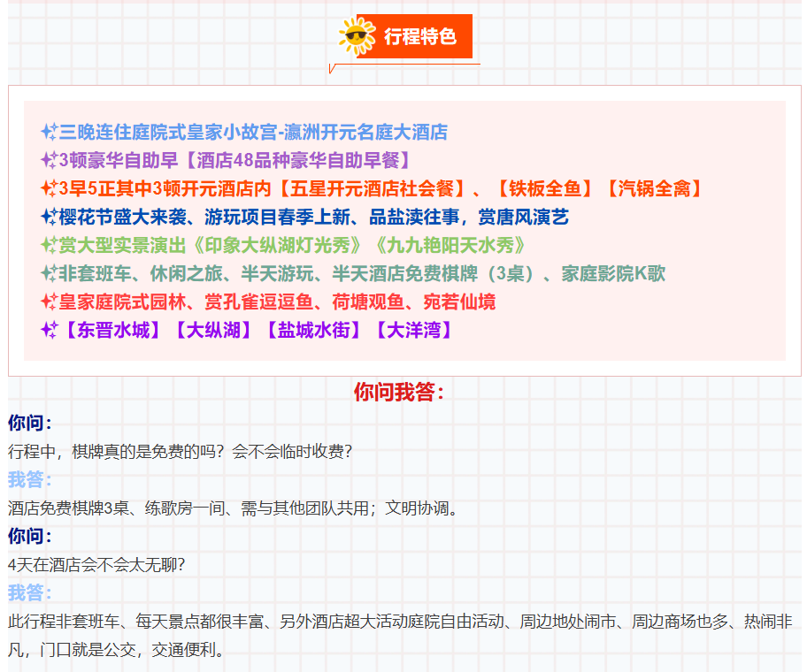Screen dimensions: 807x672
Task: Click 【盐城水街】 text
Action: coord(313,330)
